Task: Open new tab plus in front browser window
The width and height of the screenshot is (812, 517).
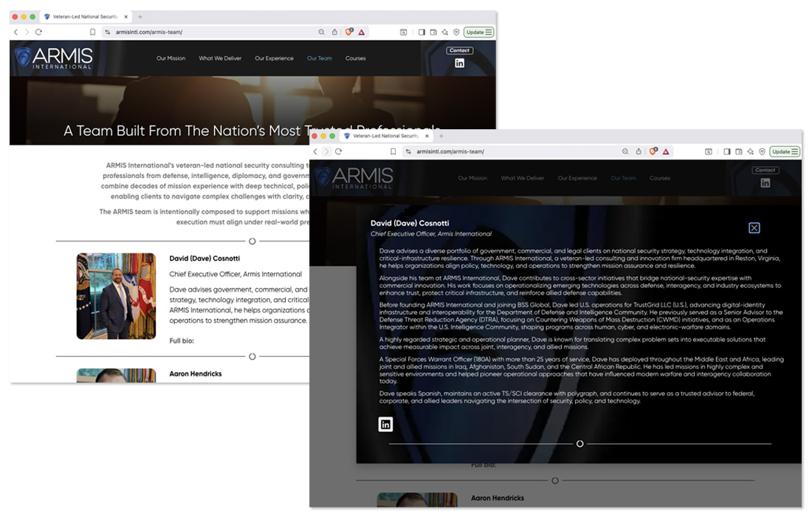Action: point(441,136)
